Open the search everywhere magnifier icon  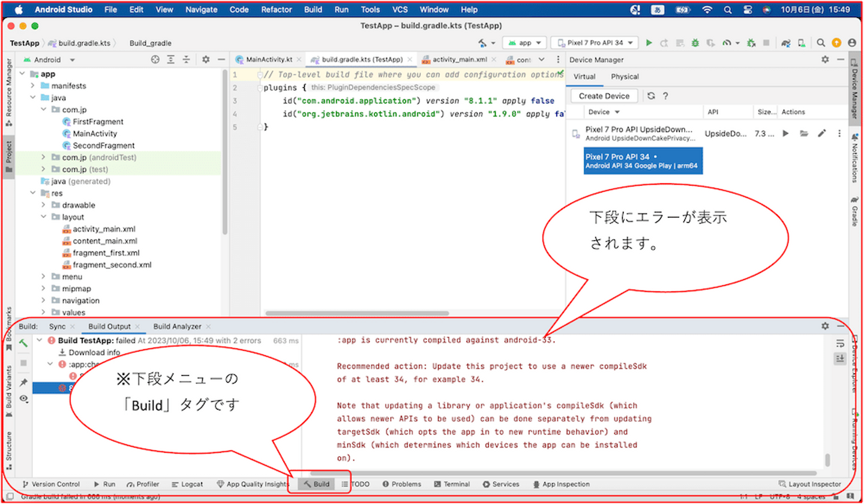[821, 43]
